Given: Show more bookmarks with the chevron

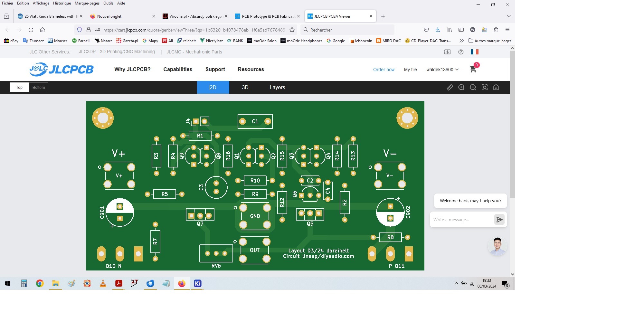Looking at the screenshot, I should 461,41.
